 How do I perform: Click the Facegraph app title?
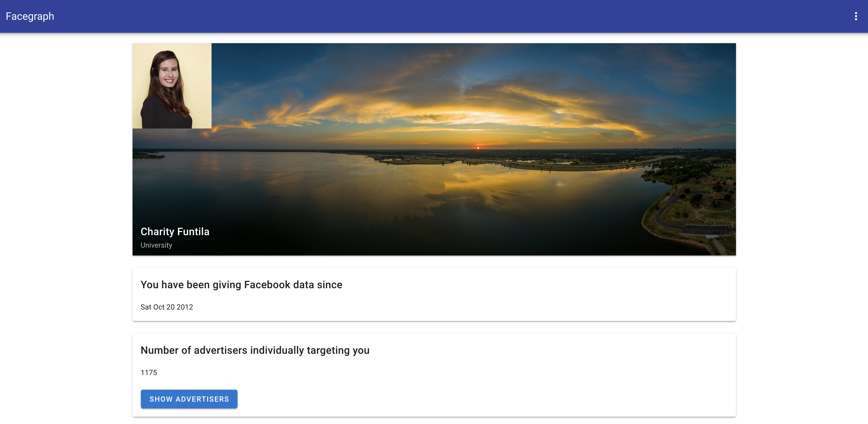coord(30,16)
